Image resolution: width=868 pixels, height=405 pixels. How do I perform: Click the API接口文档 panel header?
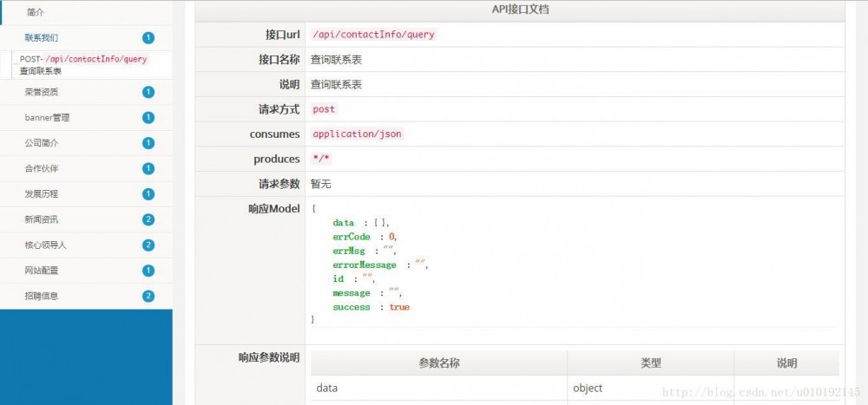pyautogui.click(x=519, y=10)
